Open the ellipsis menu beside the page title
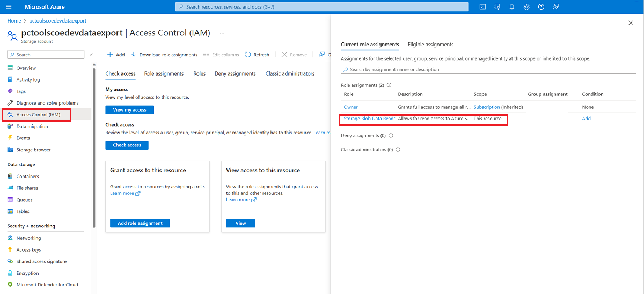The image size is (644, 294). 222,33
